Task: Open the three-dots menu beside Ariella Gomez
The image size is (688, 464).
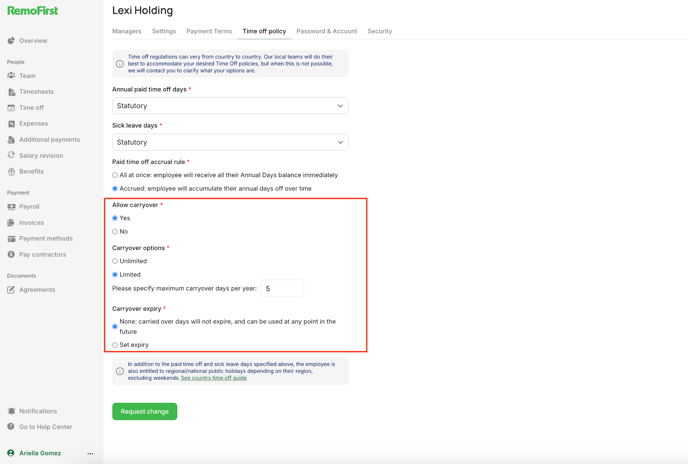Action: pos(90,453)
